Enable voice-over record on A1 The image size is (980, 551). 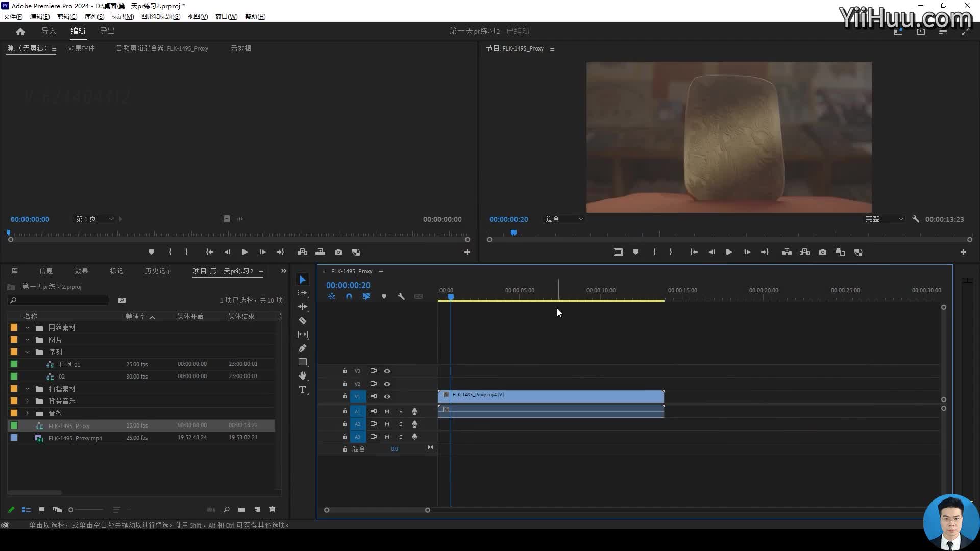click(414, 411)
